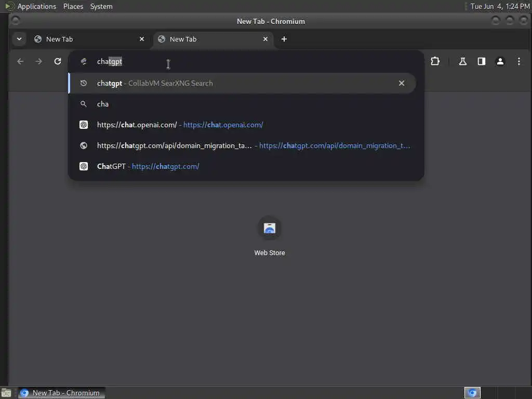
Task: Open the window menu icon in title bar
Action: pyautogui.click(x=15, y=21)
